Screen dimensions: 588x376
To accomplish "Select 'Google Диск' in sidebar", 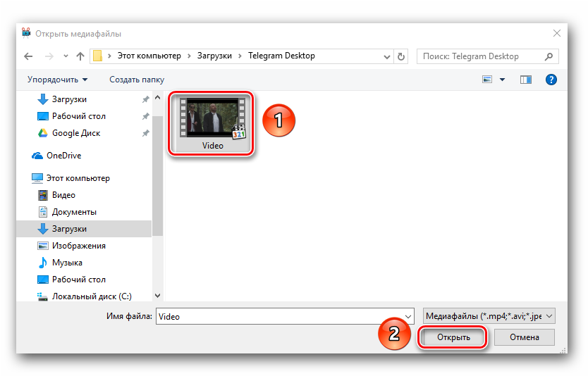I will click(76, 133).
